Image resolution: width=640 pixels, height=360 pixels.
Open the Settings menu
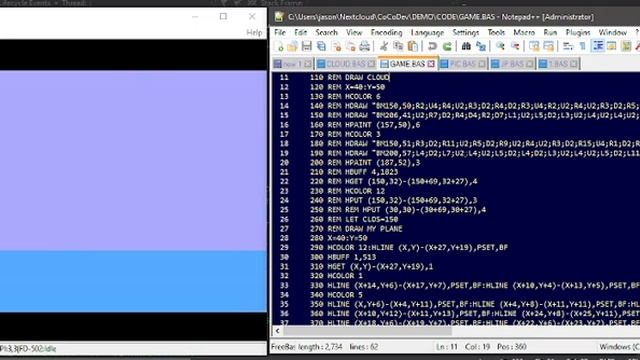[466, 32]
